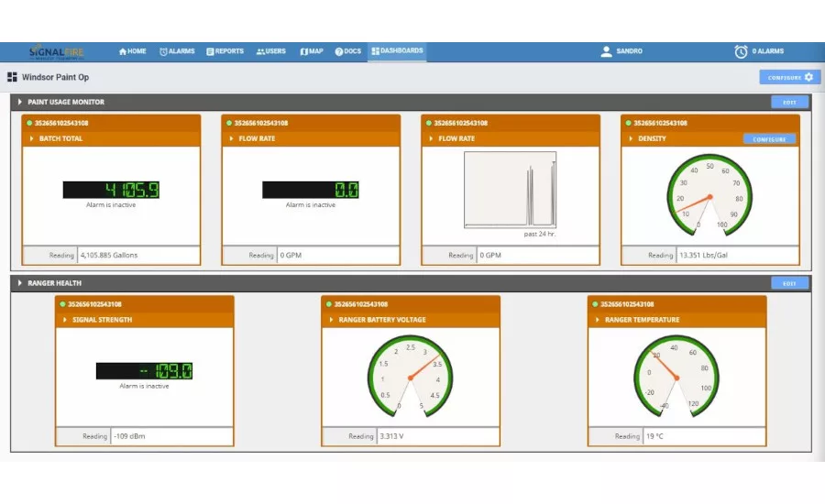Click the Users people icon

pos(260,52)
